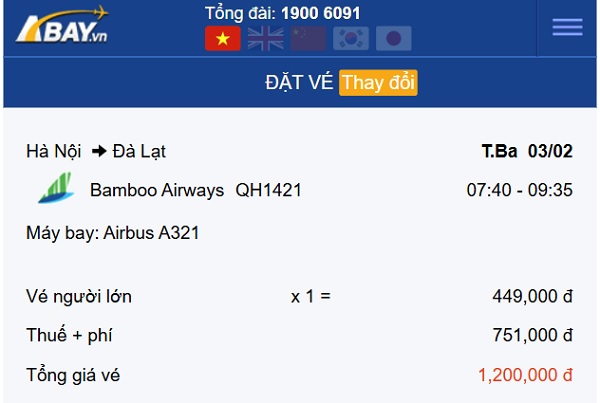Click the Đà Lạt destination text

139,152
